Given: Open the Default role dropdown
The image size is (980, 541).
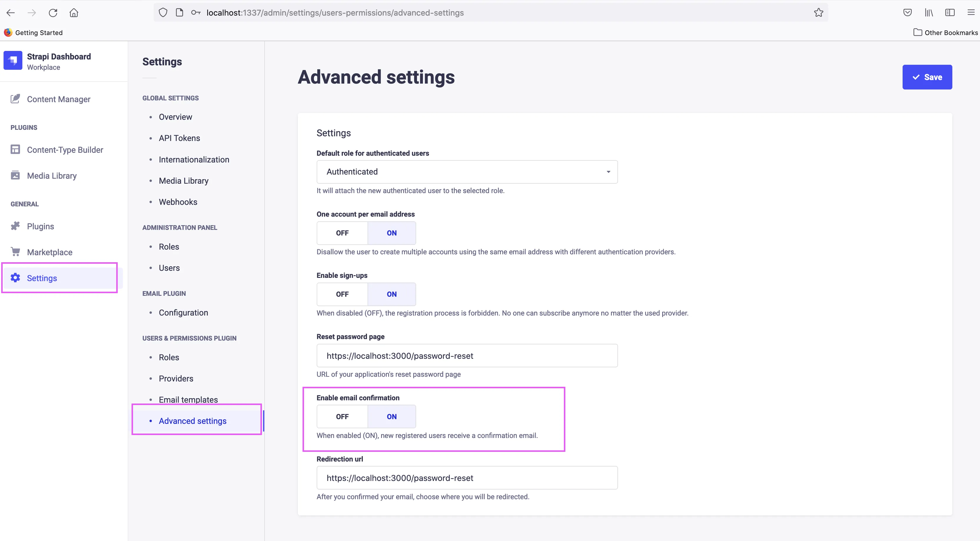Looking at the screenshot, I should pos(467,172).
